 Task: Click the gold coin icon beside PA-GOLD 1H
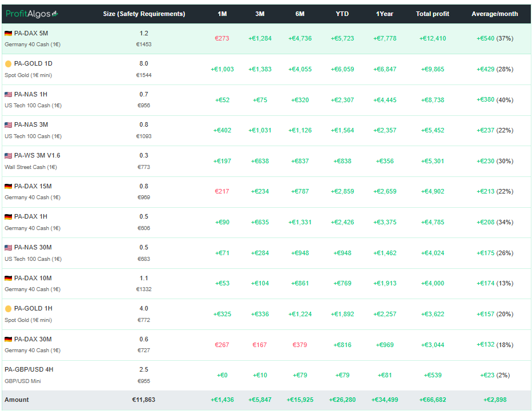(x=8, y=309)
